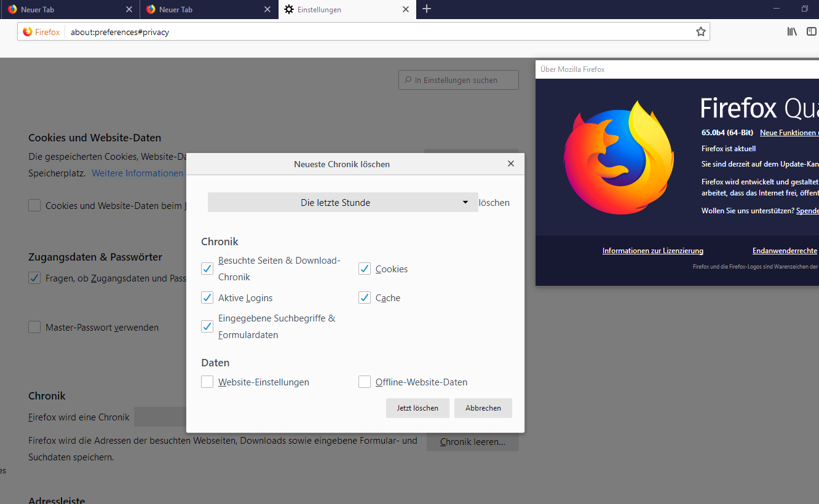
Task: Click the bookmark star in the address bar
Action: pos(700,32)
